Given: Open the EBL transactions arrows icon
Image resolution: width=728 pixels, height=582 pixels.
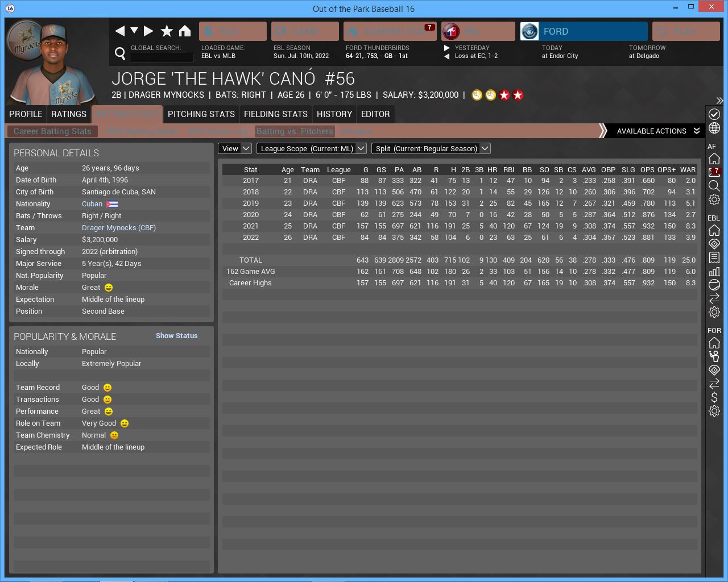Looking at the screenshot, I should 714,298.
